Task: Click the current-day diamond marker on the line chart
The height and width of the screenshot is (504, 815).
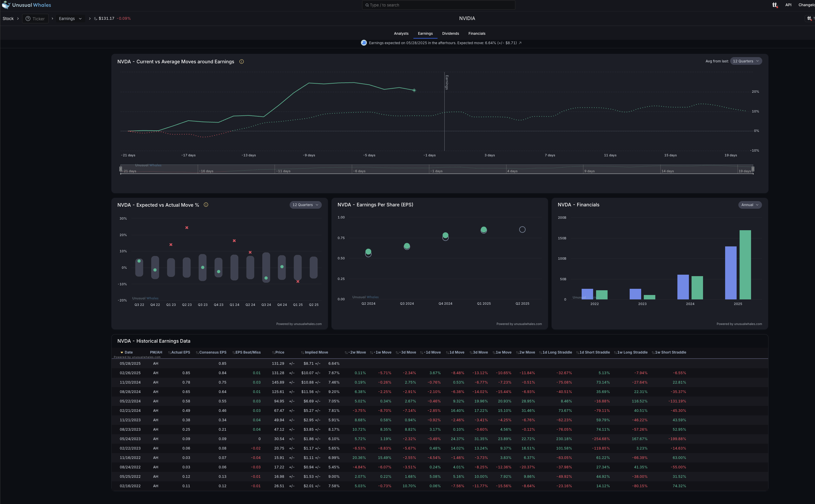Action: 414,90
